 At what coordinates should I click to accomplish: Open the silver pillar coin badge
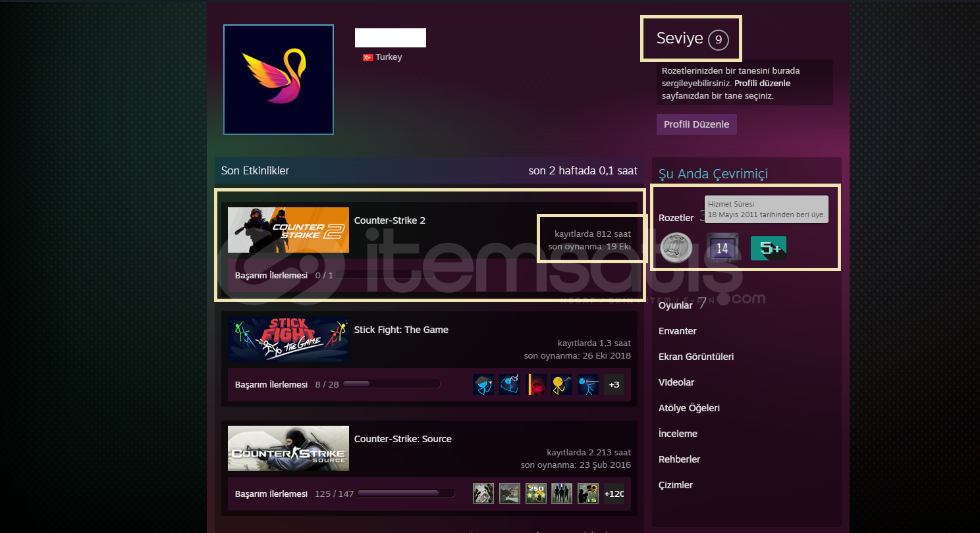tap(676, 248)
